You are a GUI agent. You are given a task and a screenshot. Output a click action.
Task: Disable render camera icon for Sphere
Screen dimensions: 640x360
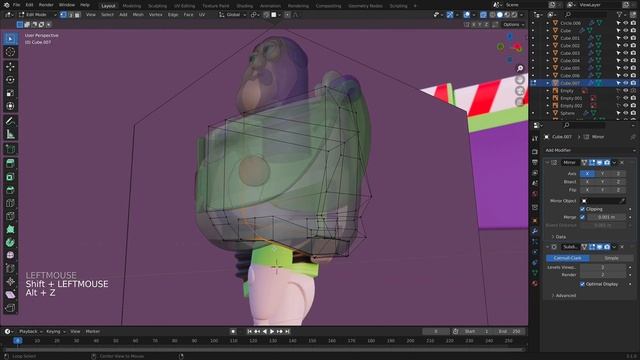click(633, 113)
